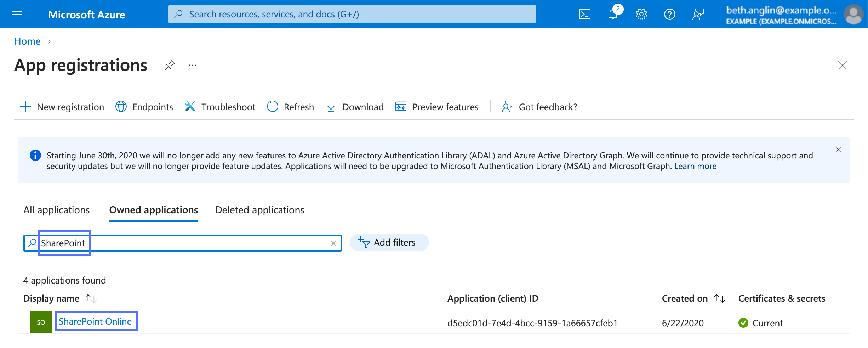Click Microsoft Azure logo text
Image resolution: width=868 pixels, height=348 pixels.
(x=86, y=15)
